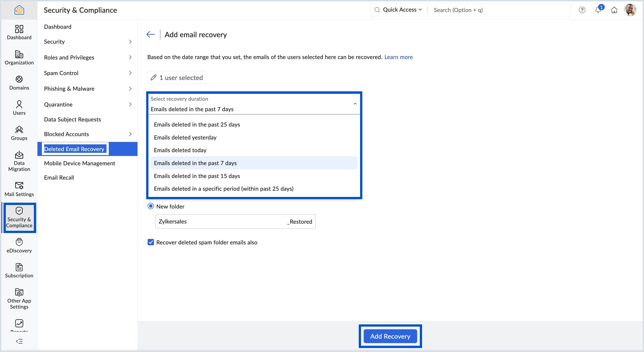Collapse the Select recovery duration dropdown
Screen dimensions: 644x352
coord(355,104)
